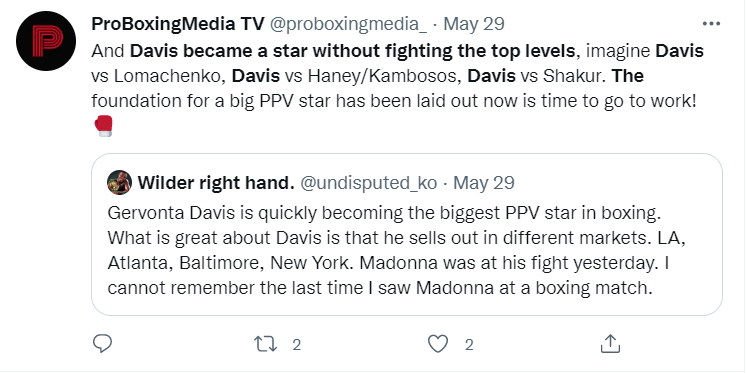The width and height of the screenshot is (746, 373).
Task: Open the Wilder right hand. author name
Action: point(216,183)
